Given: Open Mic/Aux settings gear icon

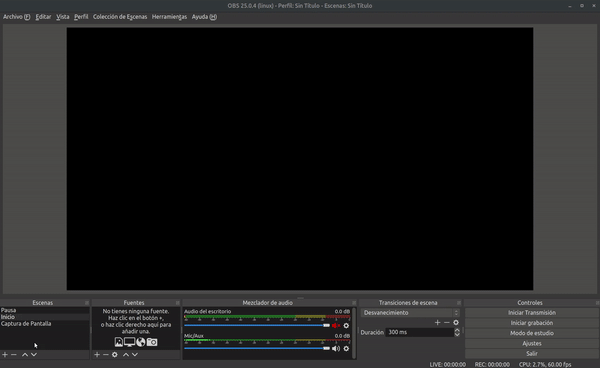Looking at the screenshot, I should 346,348.
